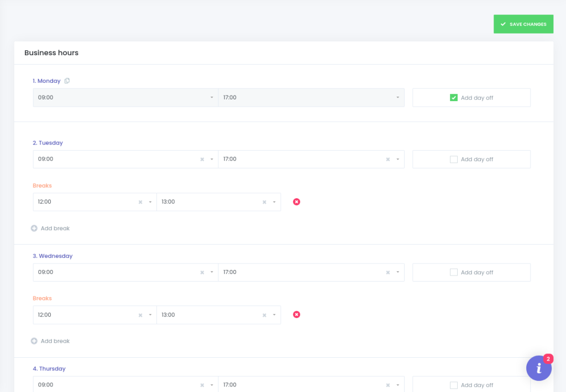
Task: Click the Tuesday break start 12:00 value
Action: pyautogui.click(x=44, y=202)
